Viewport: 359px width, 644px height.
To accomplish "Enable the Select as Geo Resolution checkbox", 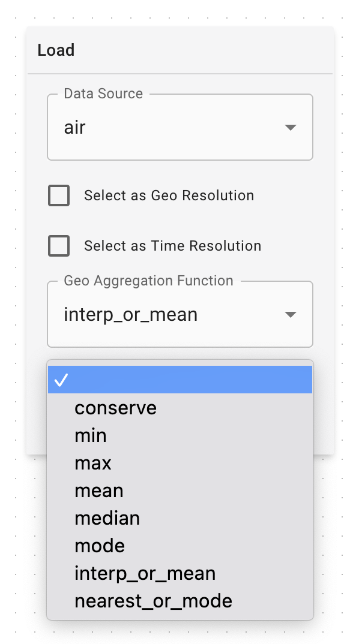I will point(59,195).
